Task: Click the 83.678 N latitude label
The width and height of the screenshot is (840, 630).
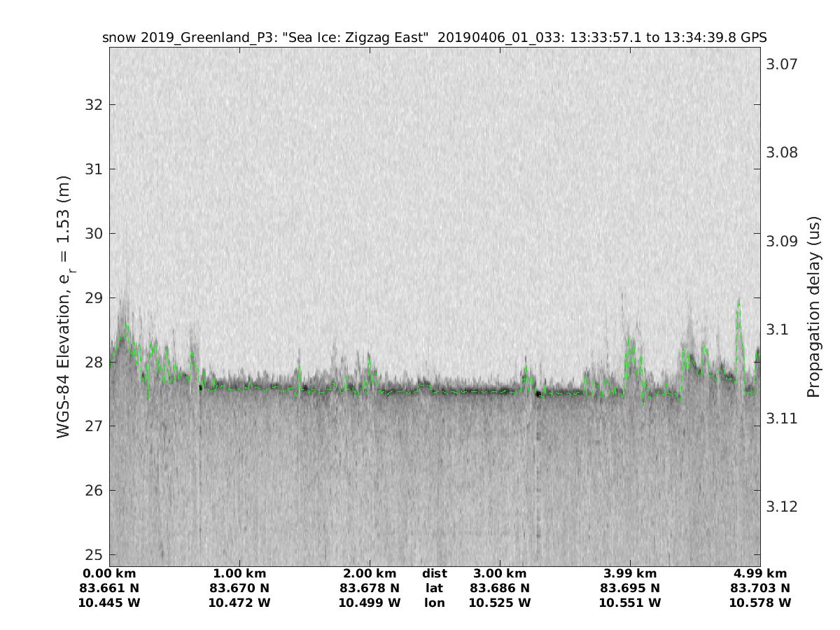Action: tap(370, 588)
